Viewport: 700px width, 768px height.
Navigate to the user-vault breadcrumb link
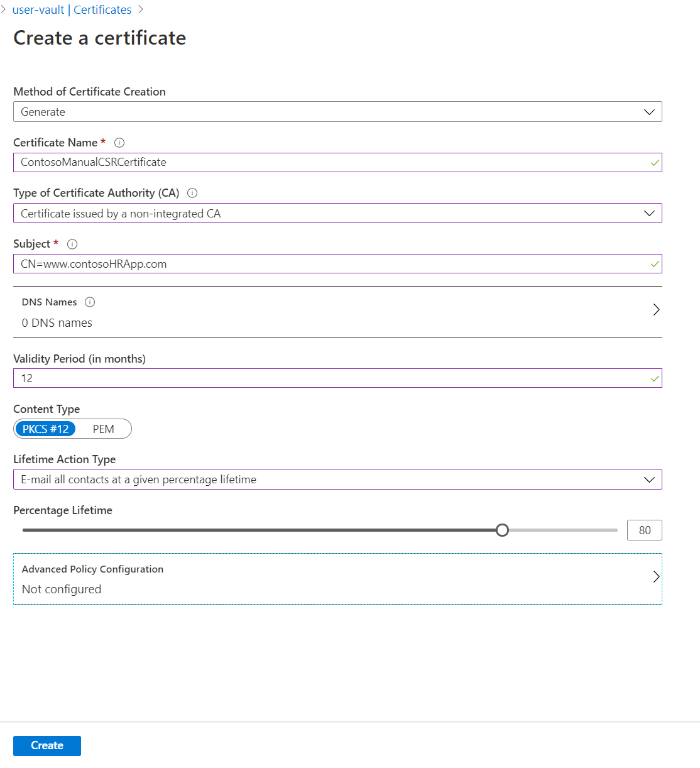click(x=38, y=9)
